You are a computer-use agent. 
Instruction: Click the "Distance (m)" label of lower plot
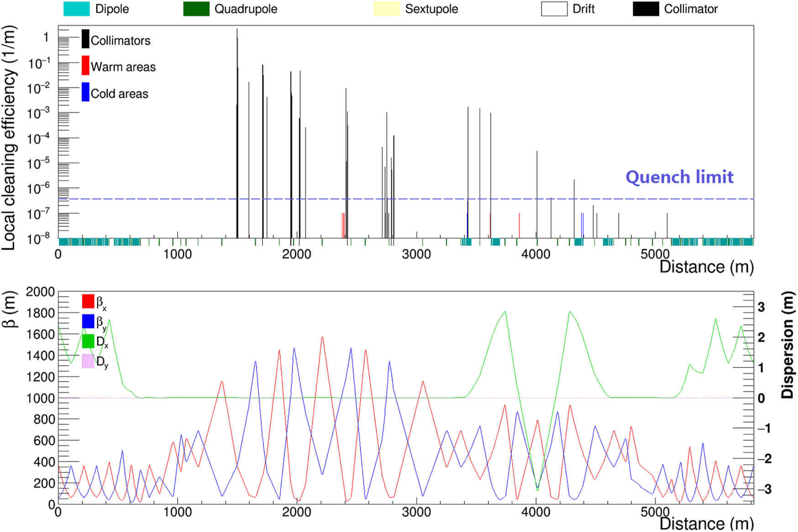706,523
